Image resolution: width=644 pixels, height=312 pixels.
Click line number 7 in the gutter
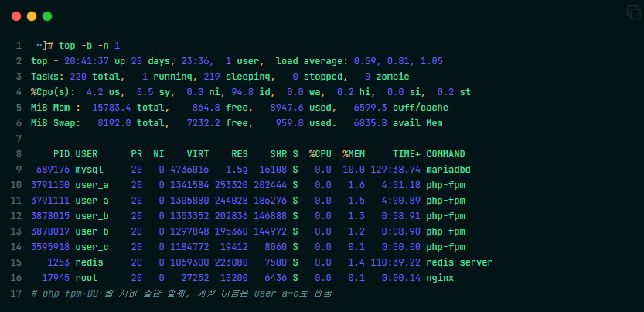19,139
